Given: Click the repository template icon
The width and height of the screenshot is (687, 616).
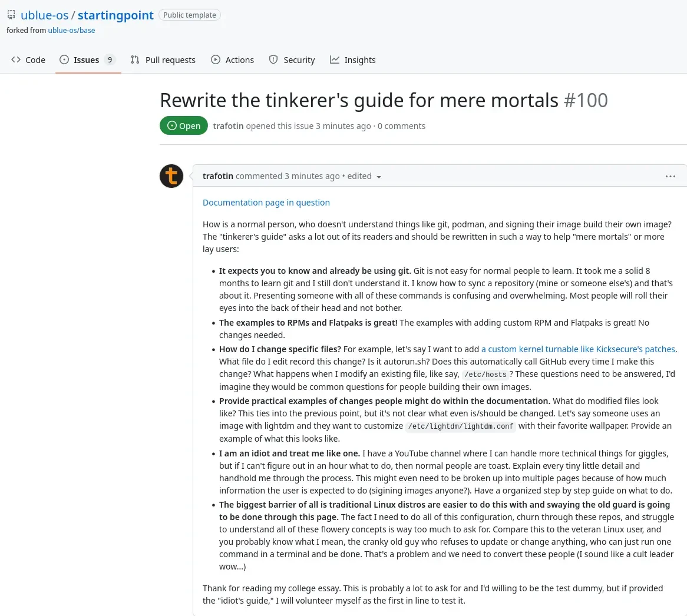Looking at the screenshot, I should (x=11, y=15).
